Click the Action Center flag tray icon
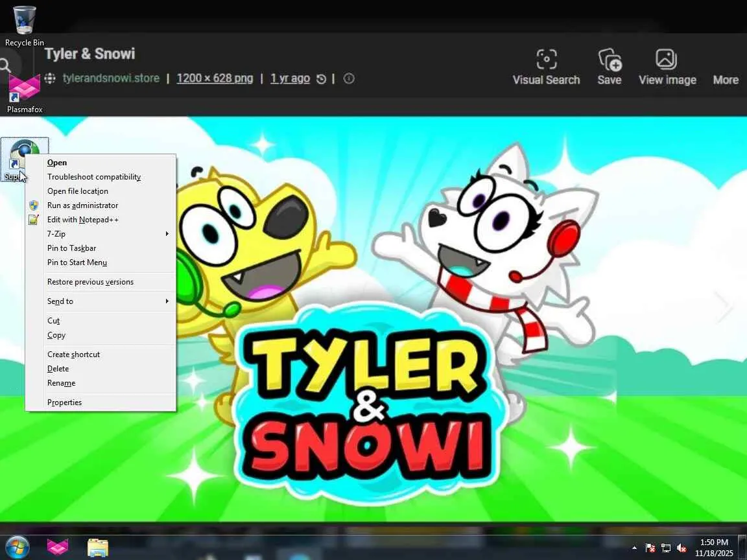The width and height of the screenshot is (747, 560). (650, 548)
